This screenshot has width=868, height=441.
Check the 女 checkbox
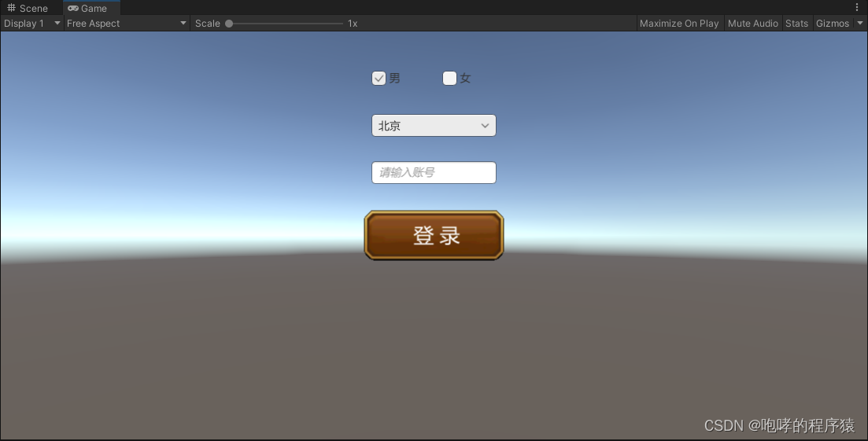coord(449,79)
